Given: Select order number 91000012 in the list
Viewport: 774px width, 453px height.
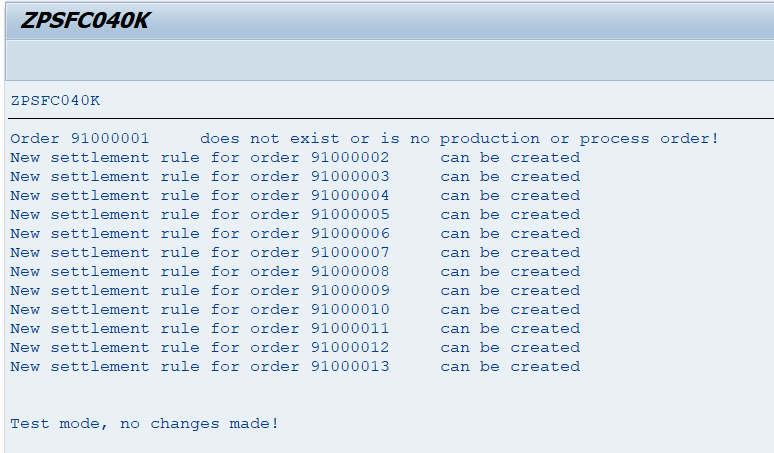Looking at the screenshot, I should 350,347.
